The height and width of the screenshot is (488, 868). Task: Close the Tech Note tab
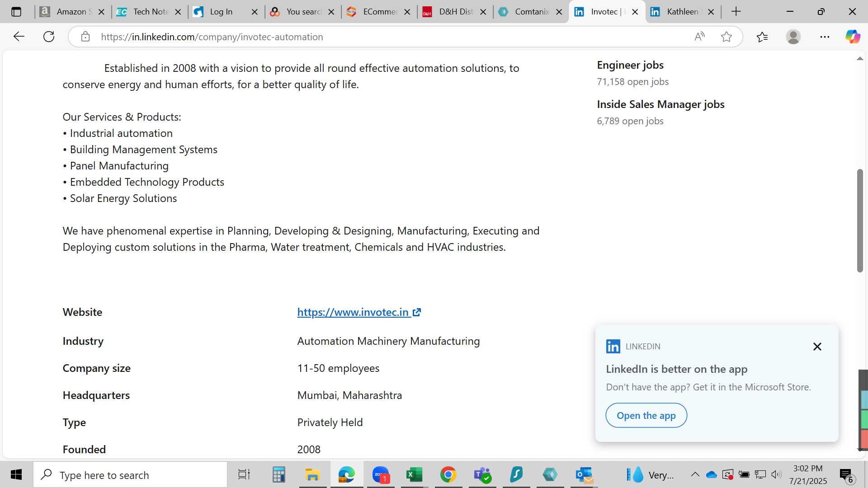(178, 12)
